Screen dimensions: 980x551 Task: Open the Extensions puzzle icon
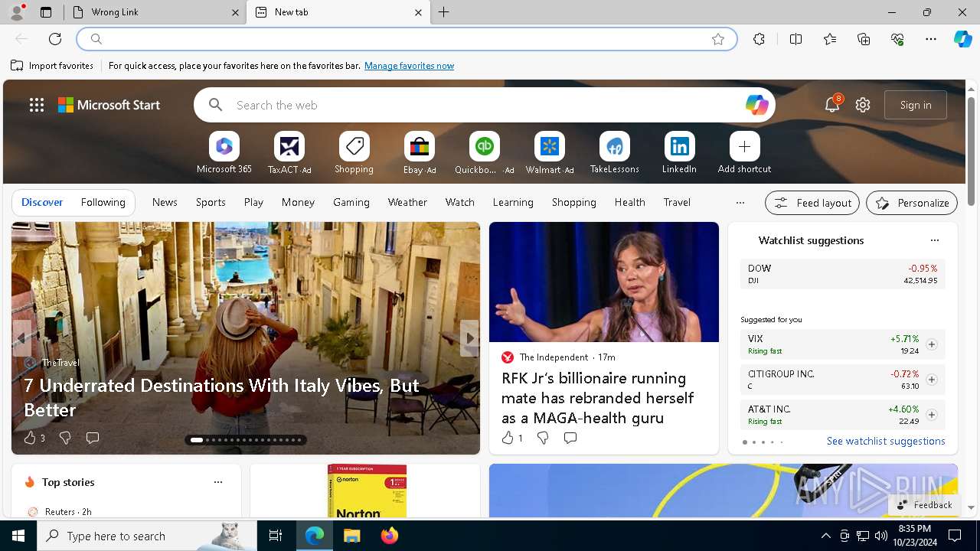[759, 39]
